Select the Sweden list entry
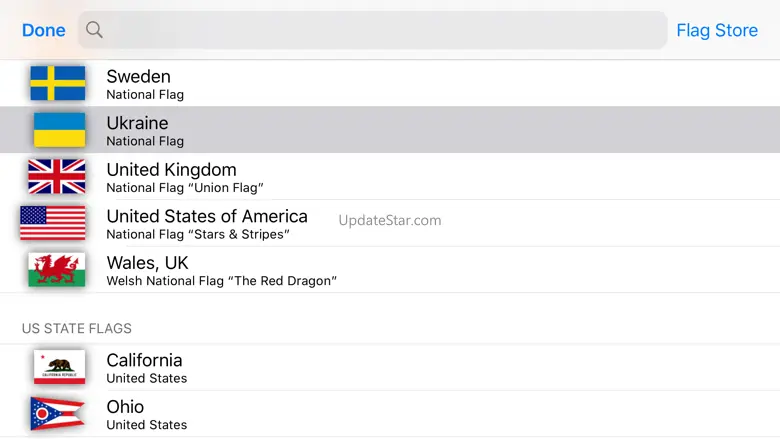780x439 pixels. [x=139, y=77]
